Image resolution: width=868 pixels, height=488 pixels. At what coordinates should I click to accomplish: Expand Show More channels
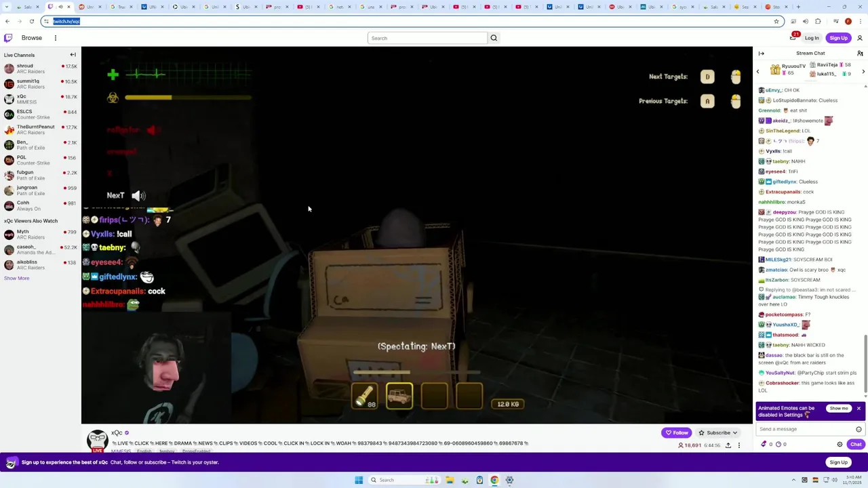(x=17, y=279)
